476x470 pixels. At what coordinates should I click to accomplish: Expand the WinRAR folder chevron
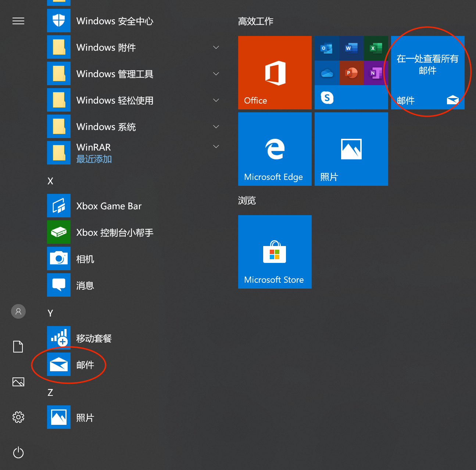click(216, 147)
